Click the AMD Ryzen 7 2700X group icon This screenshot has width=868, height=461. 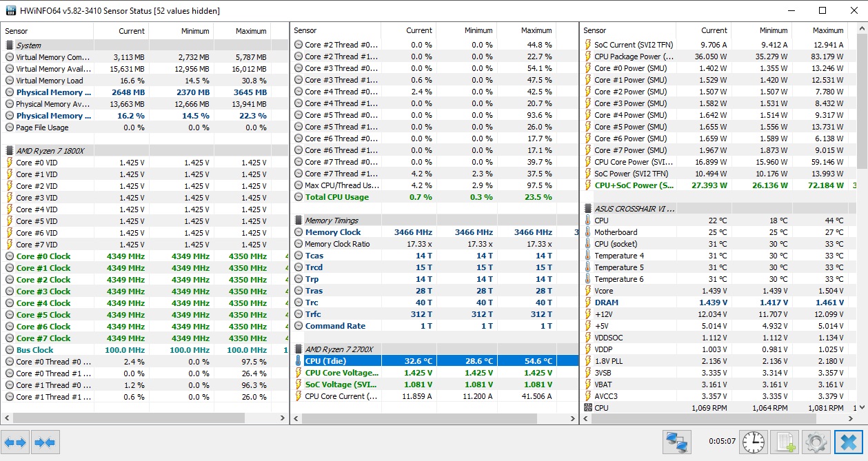[299, 349]
